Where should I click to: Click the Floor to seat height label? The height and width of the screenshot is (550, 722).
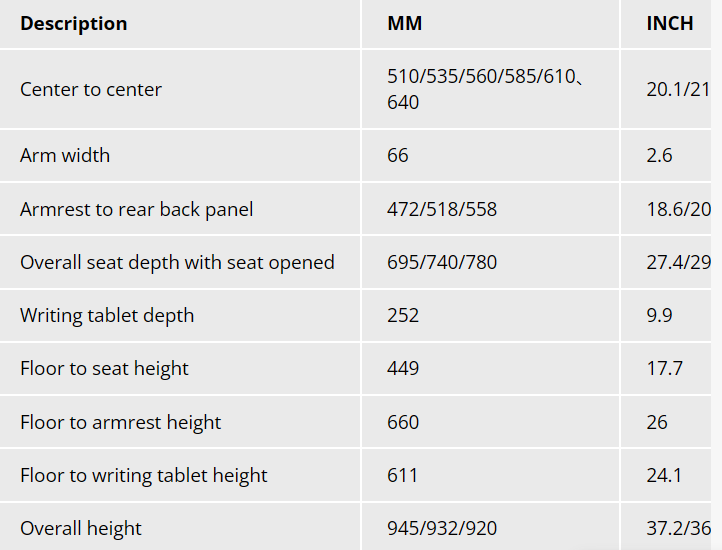104,368
